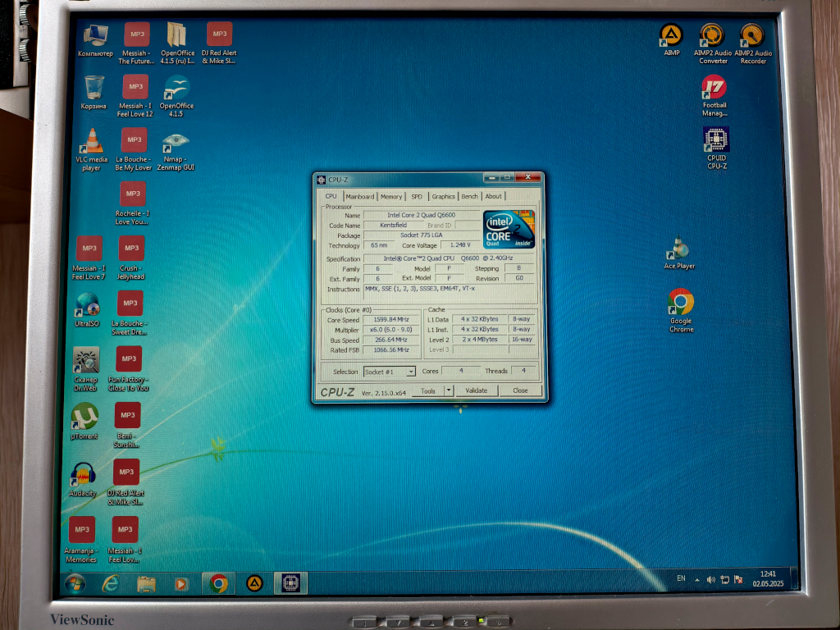
Task: Open Windows Media Player from the taskbar
Action: 181,583
